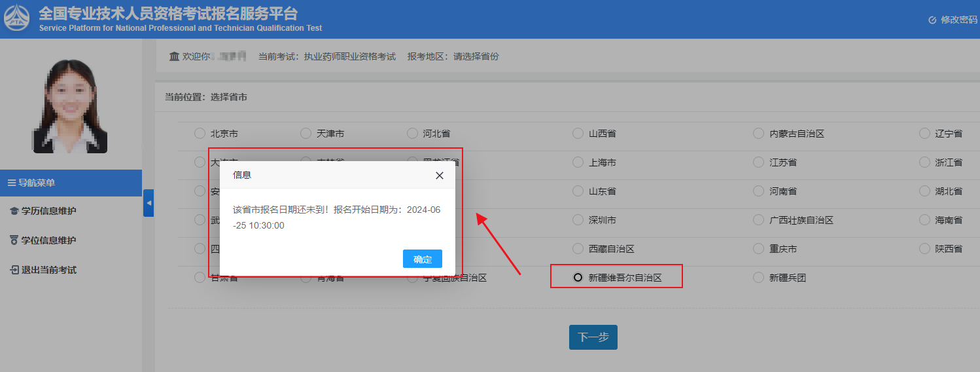
Task: Pick the 重庆市 radio button
Action: (758, 249)
